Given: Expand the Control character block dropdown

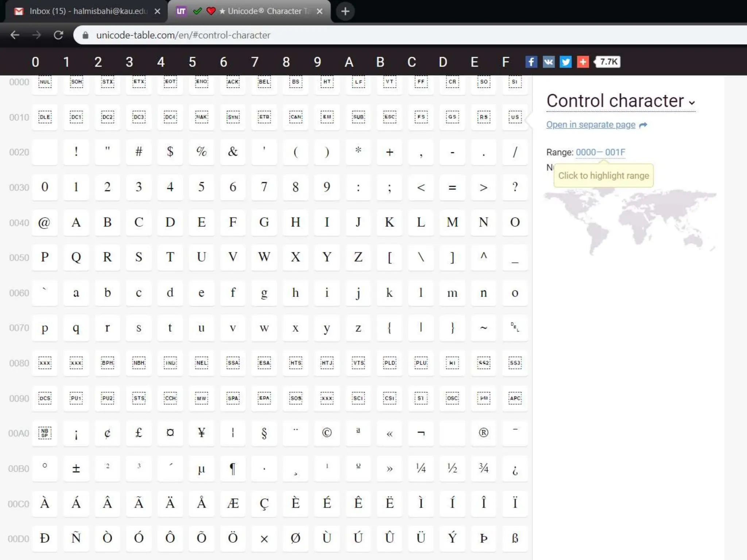Looking at the screenshot, I should pos(692,103).
